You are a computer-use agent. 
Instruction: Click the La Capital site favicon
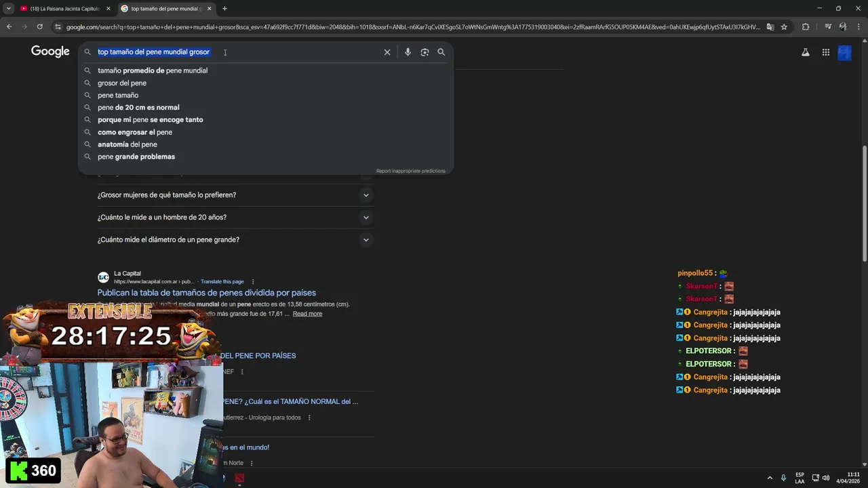(103, 277)
